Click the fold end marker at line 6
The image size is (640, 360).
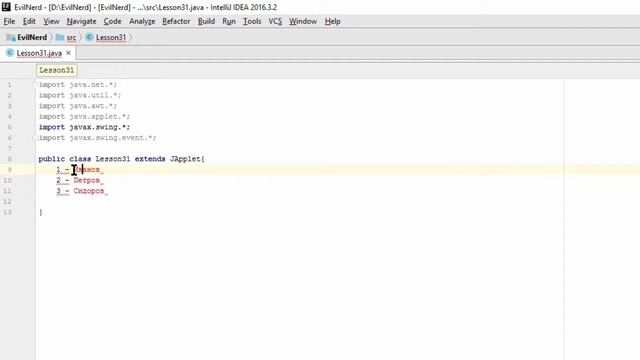point(35,138)
